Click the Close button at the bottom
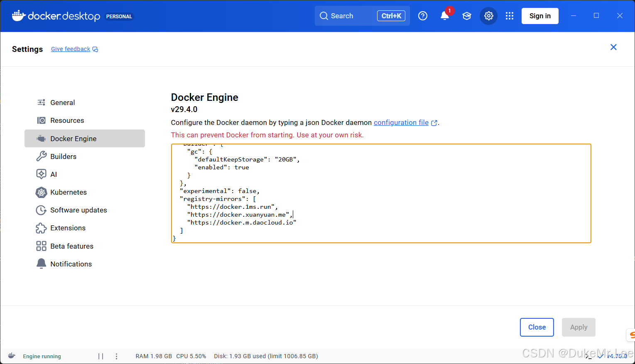 tap(537, 327)
